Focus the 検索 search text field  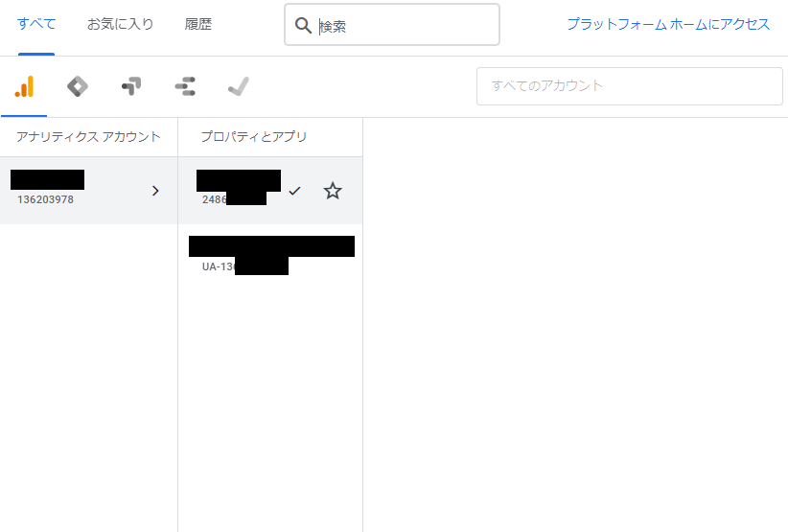click(x=403, y=26)
